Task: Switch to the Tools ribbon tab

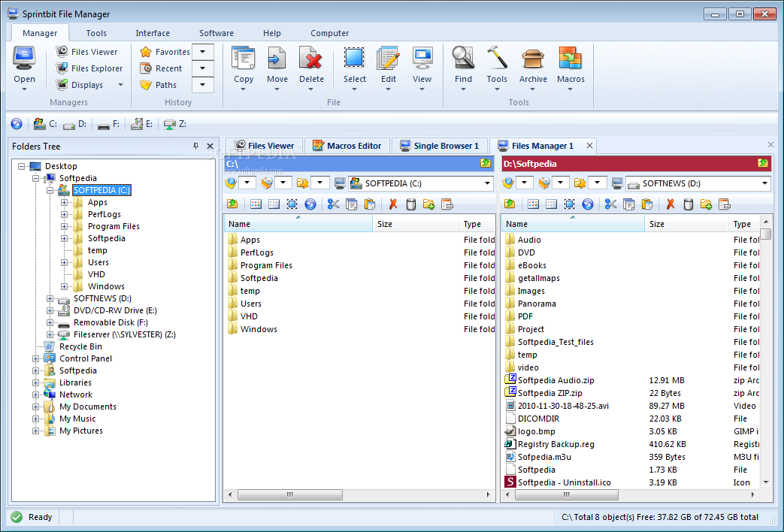Action: coord(96,33)
